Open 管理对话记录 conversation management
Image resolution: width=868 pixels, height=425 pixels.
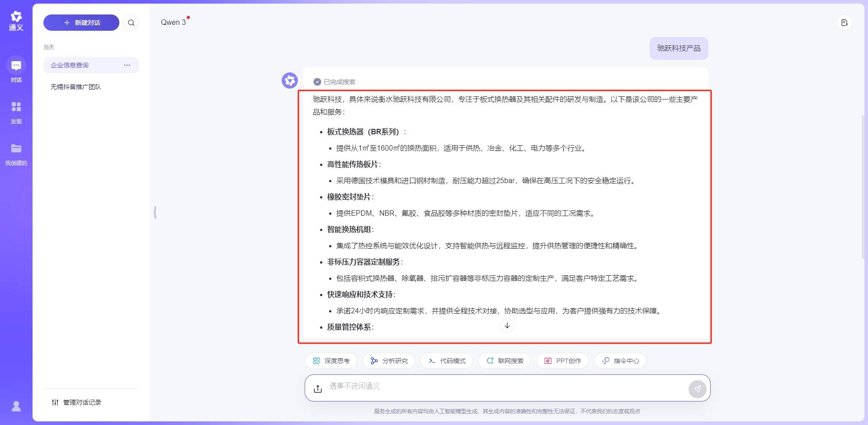tap(76, 402)
